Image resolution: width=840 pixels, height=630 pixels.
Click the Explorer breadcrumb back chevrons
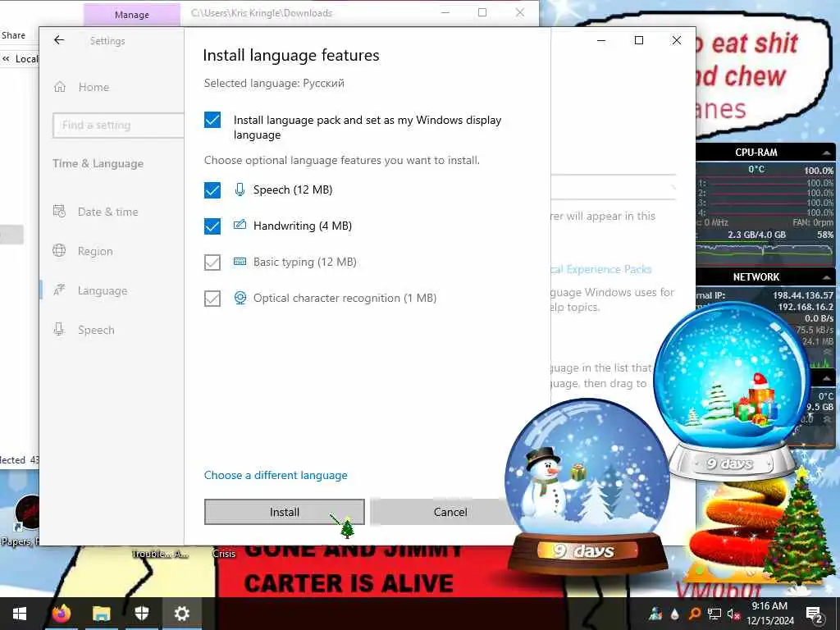(6, 59)
